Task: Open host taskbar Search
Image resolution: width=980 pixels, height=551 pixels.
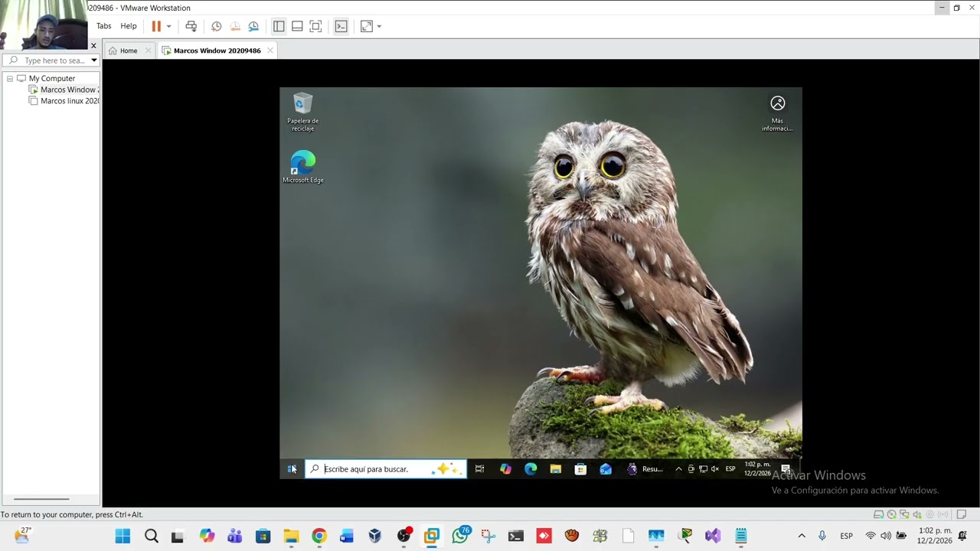Action: (152, 536)
